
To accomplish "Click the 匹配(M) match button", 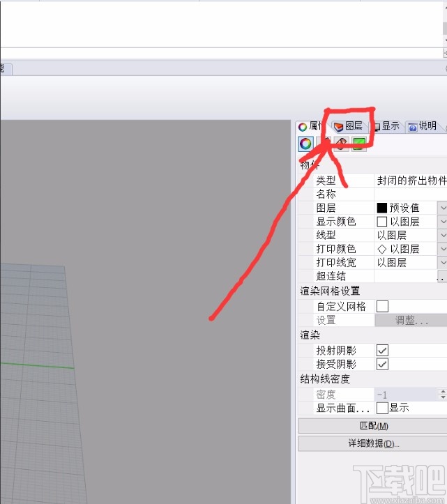I will [373, 426].
